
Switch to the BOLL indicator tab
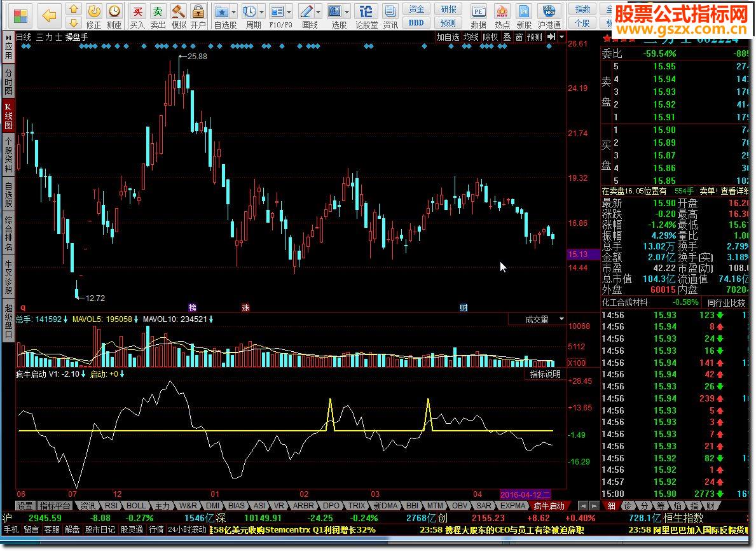[136, 506]
